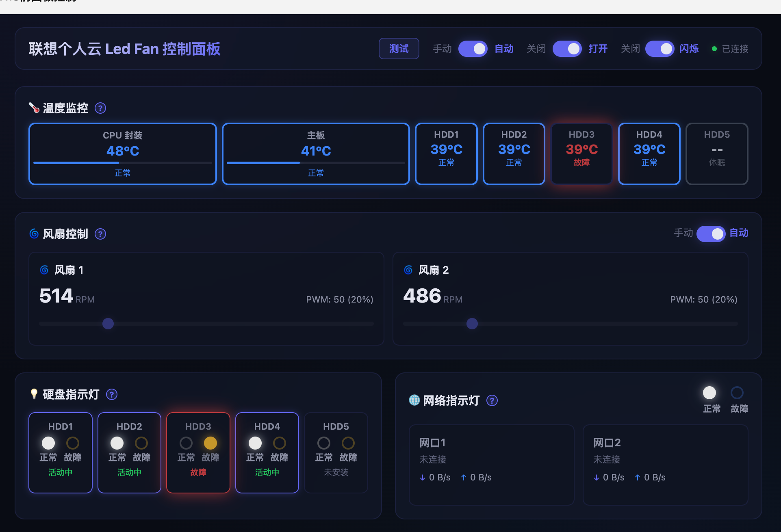Click the fan icon beside 风扇 2
The image size is (781, 532).
tap(408, 270)
